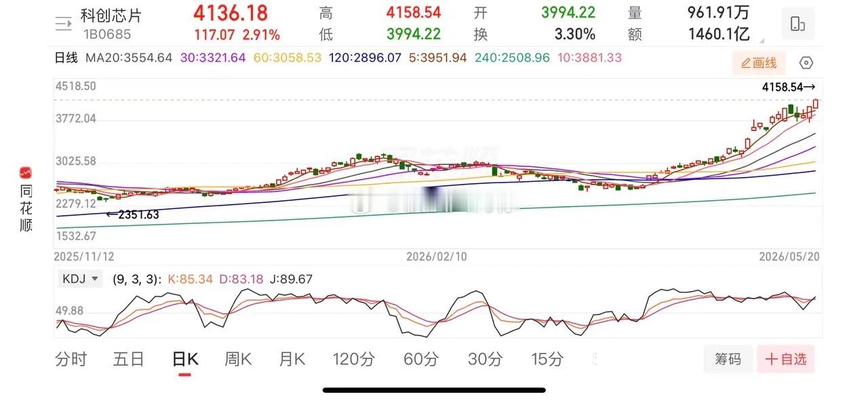
Task: Click the amount value 1460.1亿
Action: pos(719,34)
